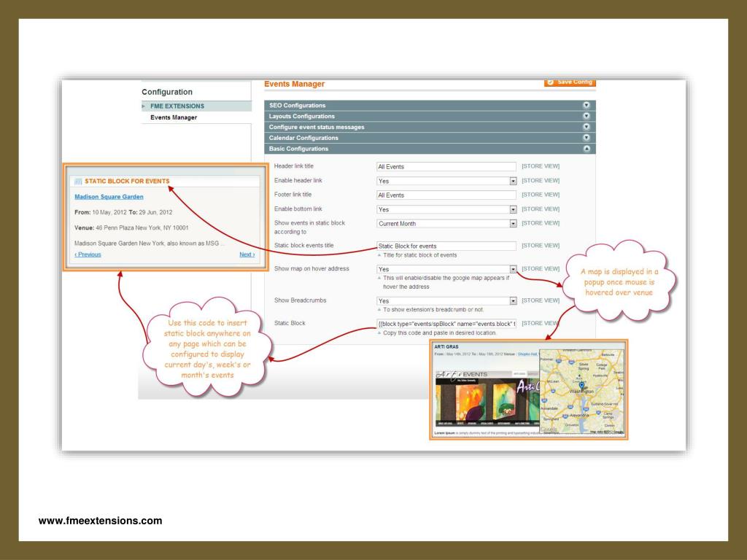Click www.fmeextensions.com text

coord(100,521)
